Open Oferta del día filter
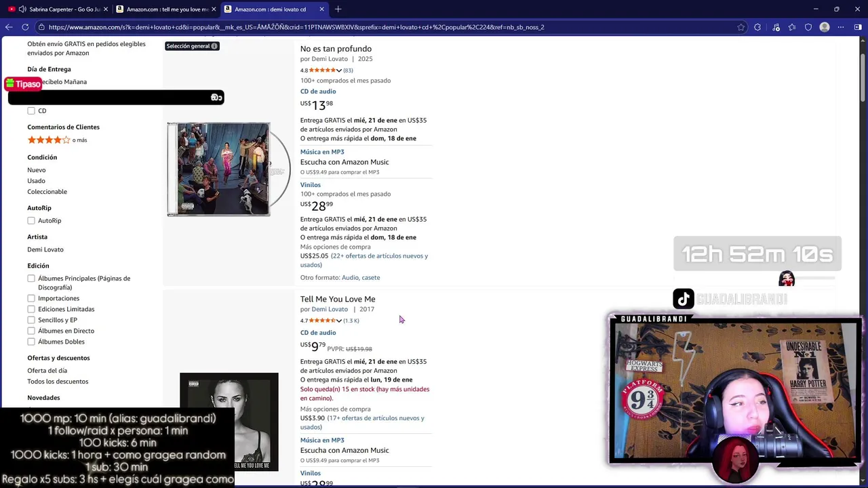Screen dimensions: 868x488 (47, 371)
